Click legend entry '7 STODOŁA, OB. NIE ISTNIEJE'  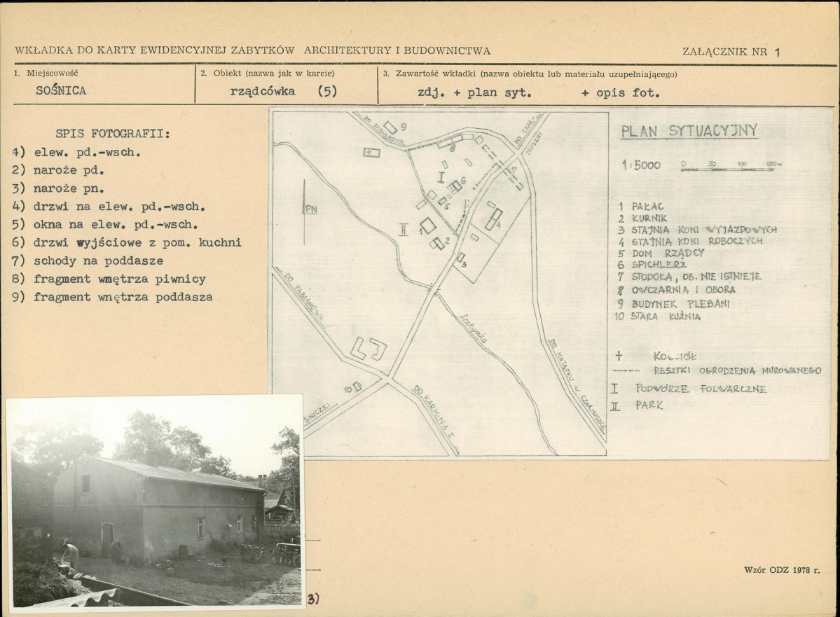689,277
